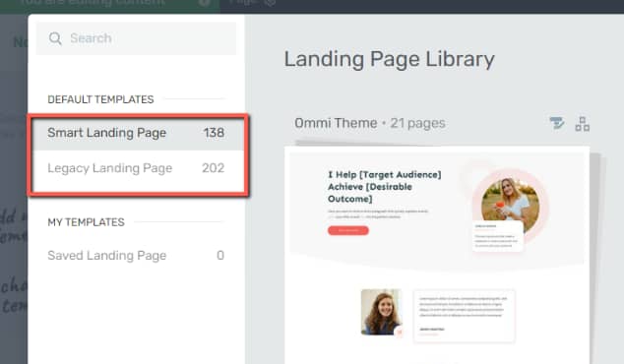Click the count 202 next to Legacy Landing Page
624x364 pixels.
213,168
